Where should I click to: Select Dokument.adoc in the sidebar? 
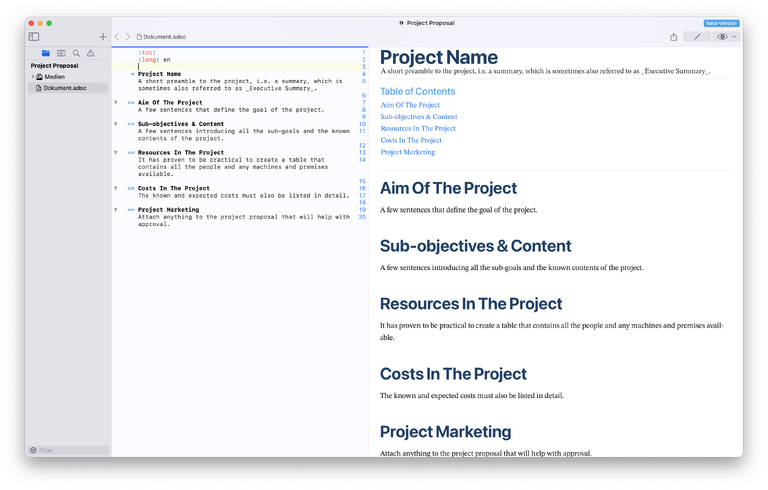[x=64, y=88]
